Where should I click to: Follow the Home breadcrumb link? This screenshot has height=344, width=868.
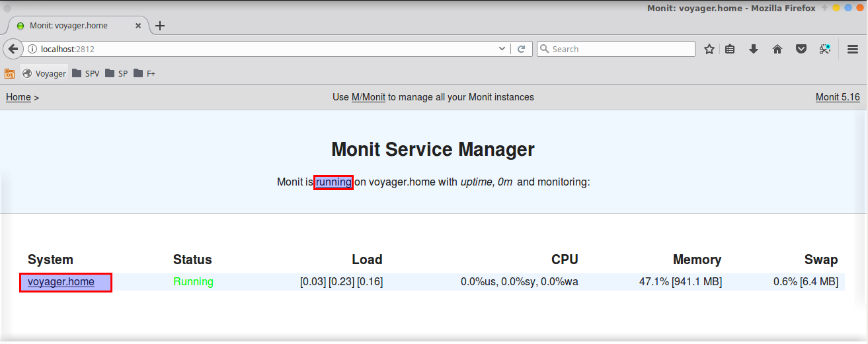pyautogui.click(x=19, y=97)
